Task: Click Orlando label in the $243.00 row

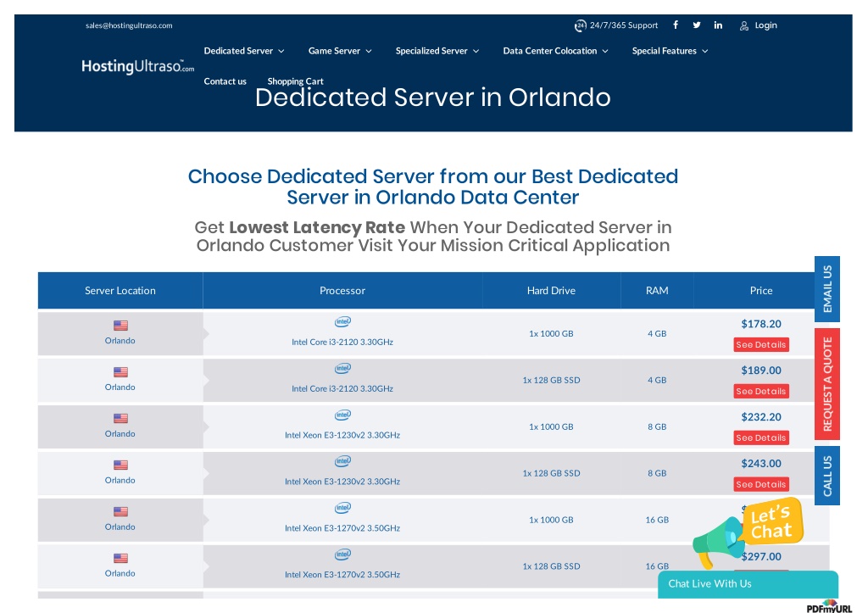Action: pyautogui.click(x=120, y=480)
